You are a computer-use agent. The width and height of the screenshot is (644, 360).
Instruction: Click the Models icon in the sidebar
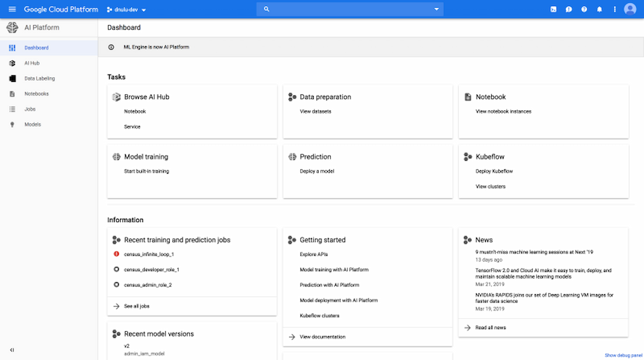pos(12,124)
